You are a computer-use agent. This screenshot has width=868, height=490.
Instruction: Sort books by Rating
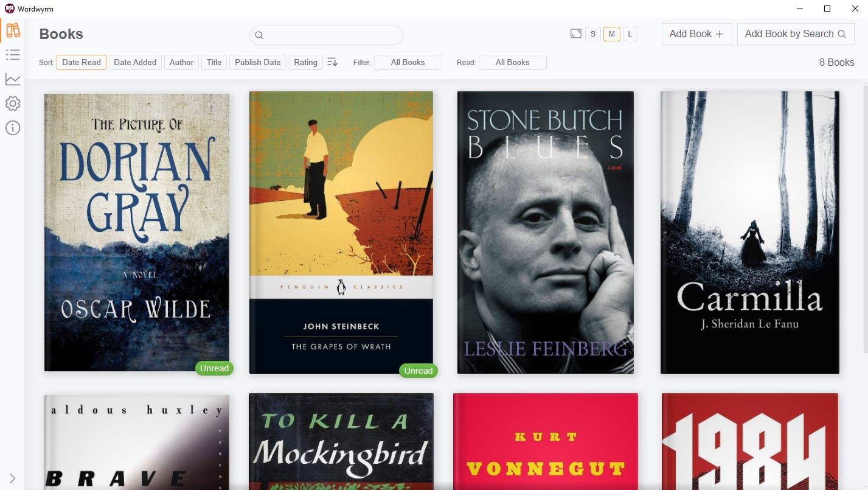305,62
